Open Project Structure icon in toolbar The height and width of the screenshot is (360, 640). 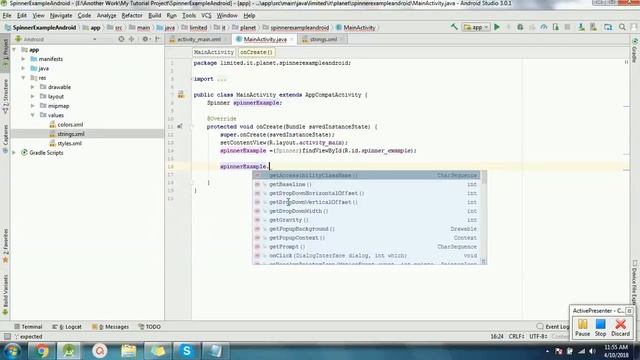click(x=608, y=27)
